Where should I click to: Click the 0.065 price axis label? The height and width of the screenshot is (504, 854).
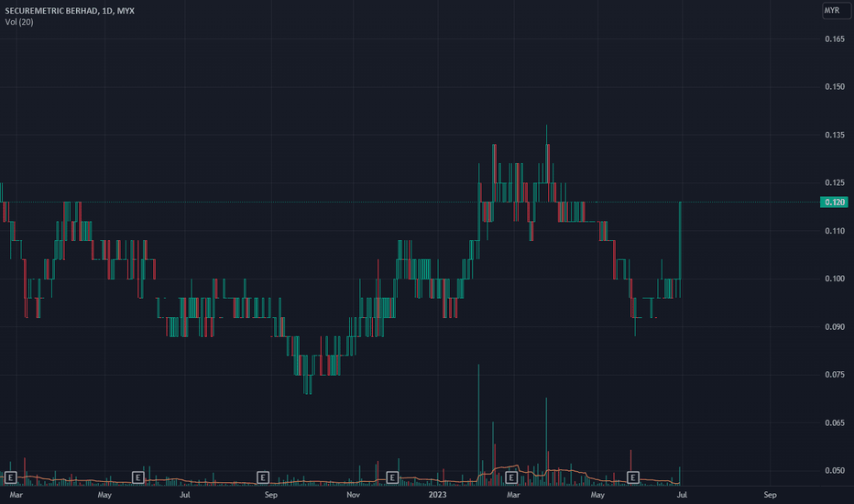tap(835, 422)
